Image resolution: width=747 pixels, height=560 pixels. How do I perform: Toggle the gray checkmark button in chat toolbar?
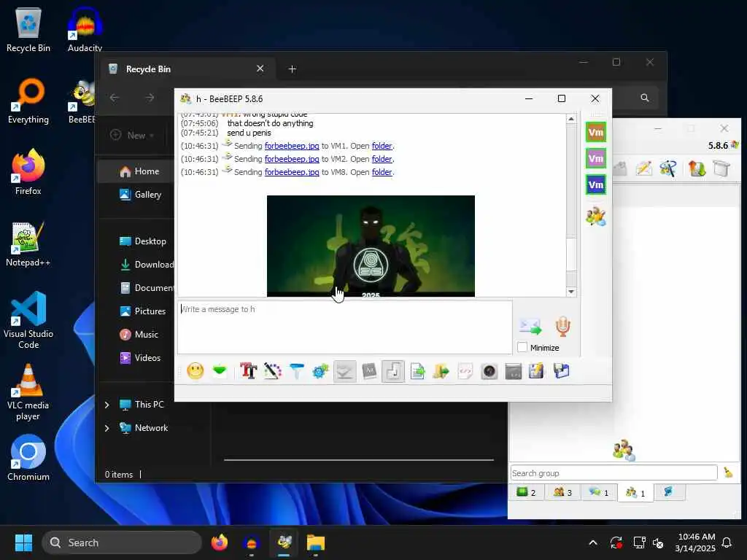[x=344, y=371]
